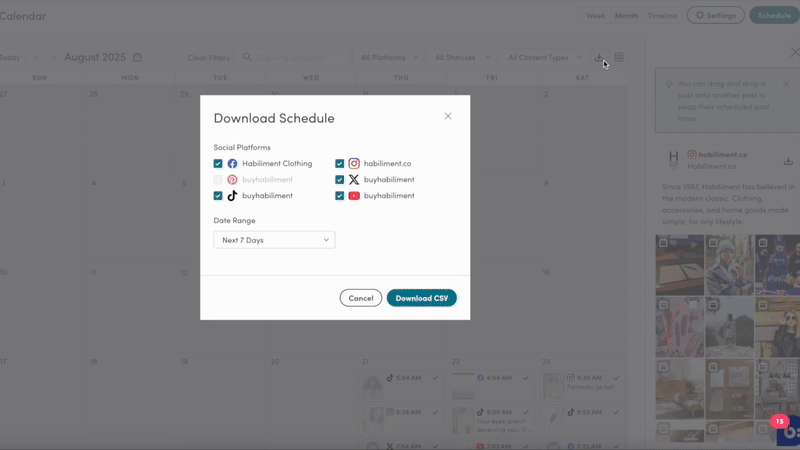The width and height of the screenshot is (800, 450).
Task: Click the grid view icon in toolbar
Action: click(x=619, y=57)
